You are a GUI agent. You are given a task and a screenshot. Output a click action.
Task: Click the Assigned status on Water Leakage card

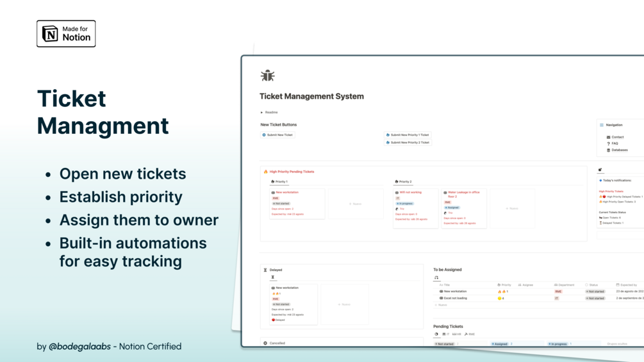(x=452, y=208)
